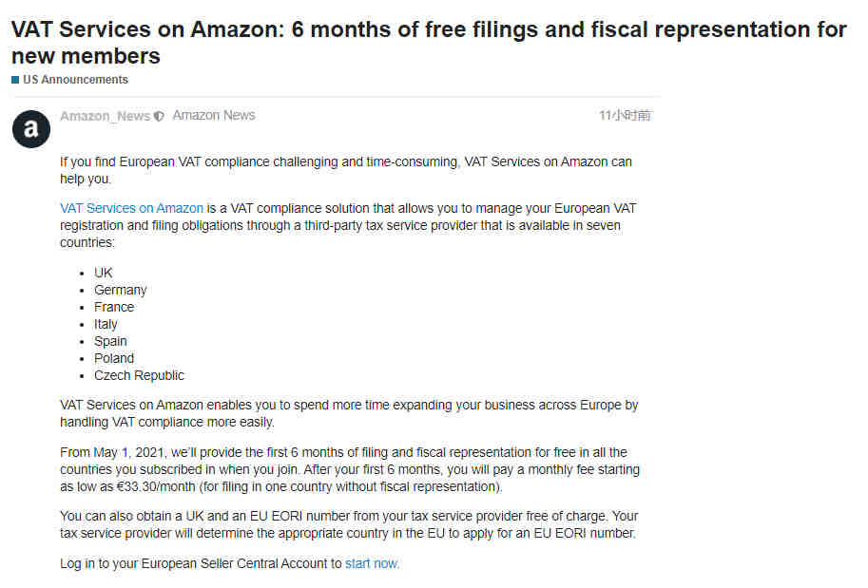Viewport: 868px width, 588px height.
Task: Click the Germany list item
Action: (x=120, y=290)
